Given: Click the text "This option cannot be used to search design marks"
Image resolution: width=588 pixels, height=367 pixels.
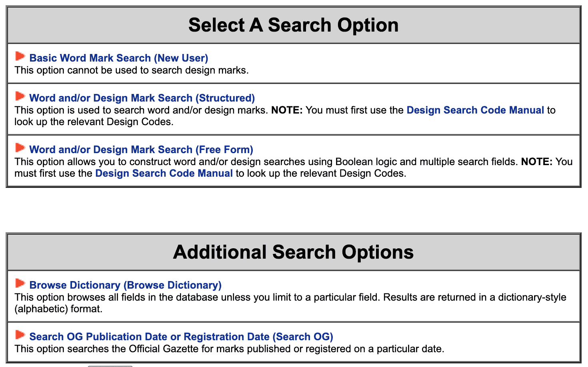Looking at the screenshot, I should [132, 70].
